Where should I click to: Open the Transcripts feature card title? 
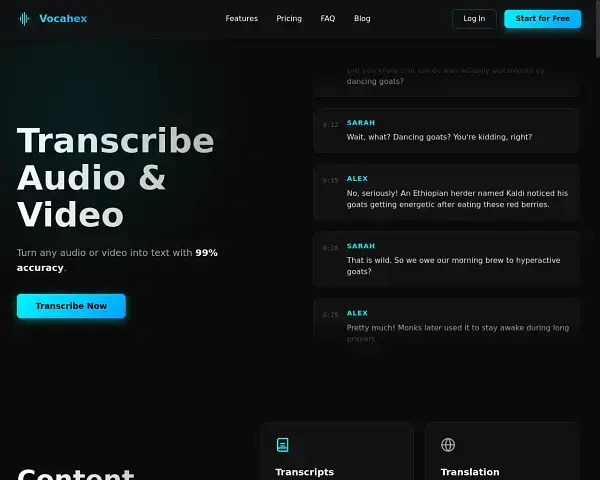304,472
